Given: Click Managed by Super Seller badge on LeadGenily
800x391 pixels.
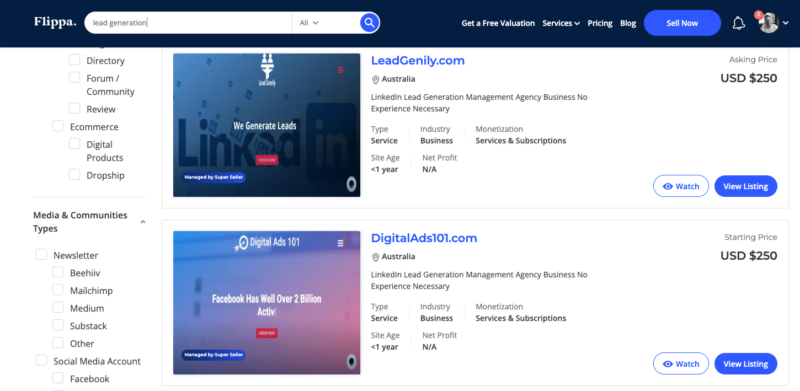Looking at the screenshot, I should coord(214,178).
